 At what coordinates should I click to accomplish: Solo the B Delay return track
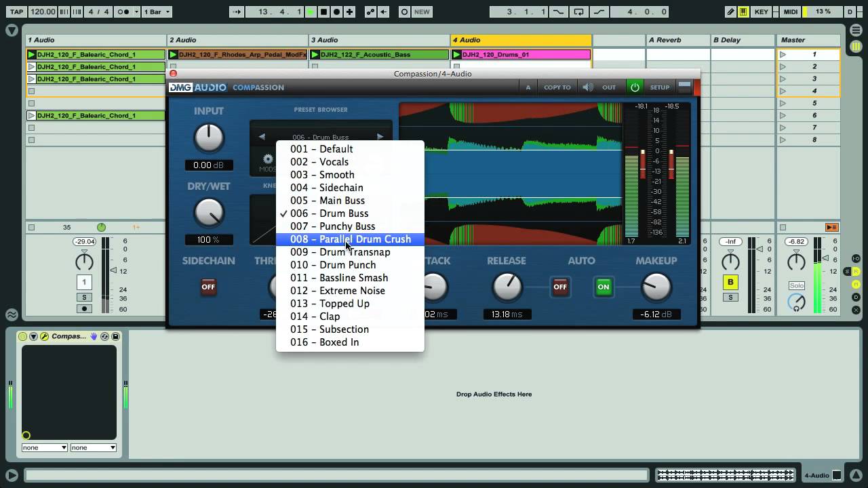[730, 298]
